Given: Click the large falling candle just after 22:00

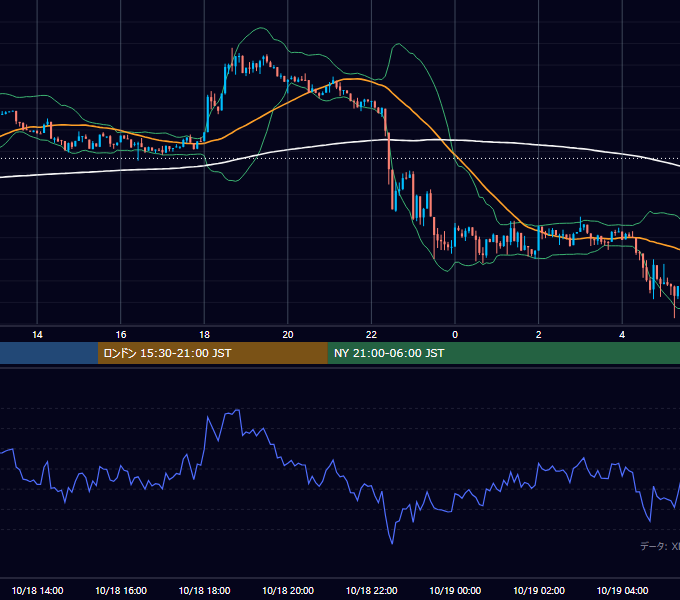Looking at the screenshot, I should click(389, 158).
